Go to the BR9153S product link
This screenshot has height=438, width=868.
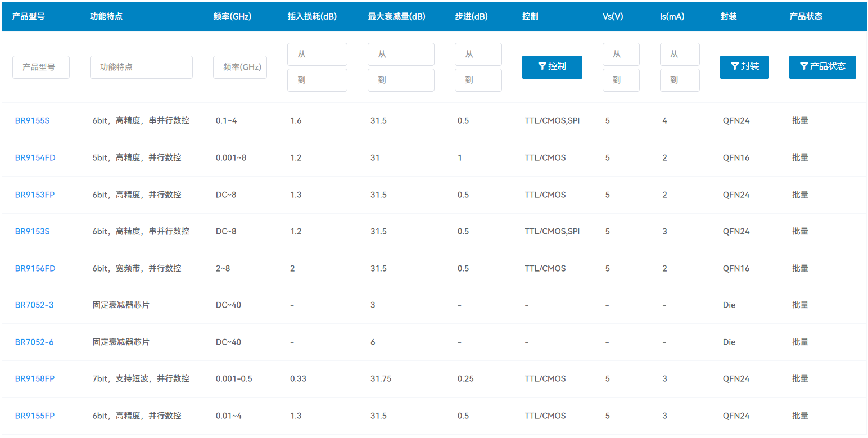[x=32, y=231]
